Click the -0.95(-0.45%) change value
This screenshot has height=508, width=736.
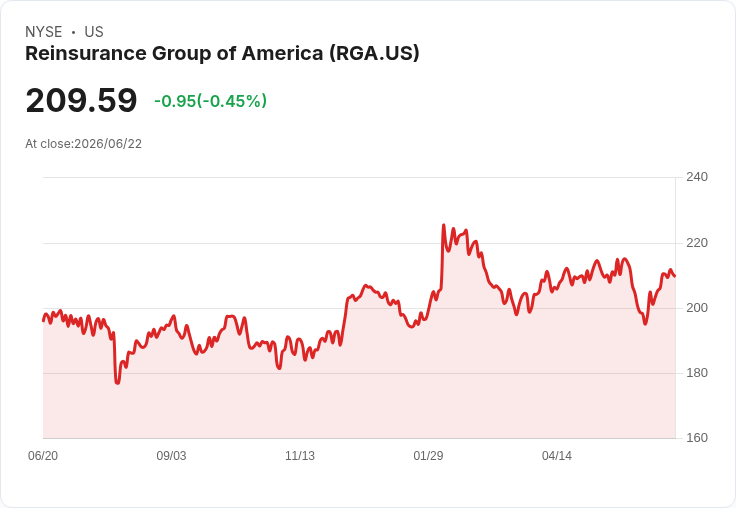(x=210, y=101)
